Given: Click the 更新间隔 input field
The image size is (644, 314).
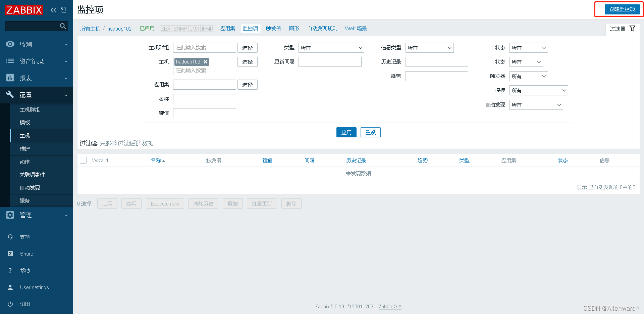Looking at the screenshot, I should click(x=330, y=62).
